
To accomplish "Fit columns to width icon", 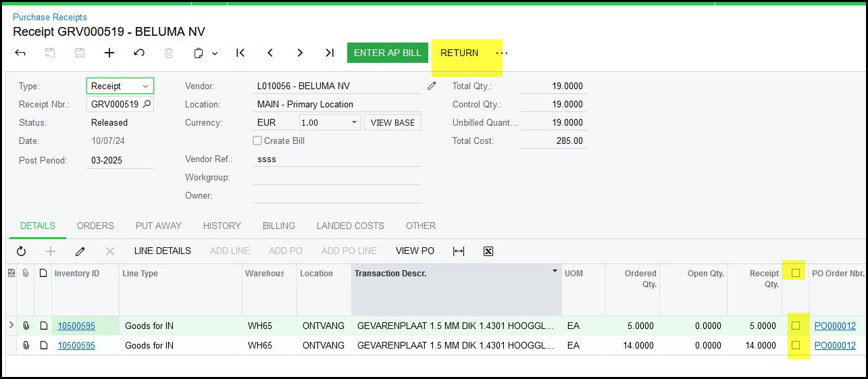I will (x=459, y=251).
